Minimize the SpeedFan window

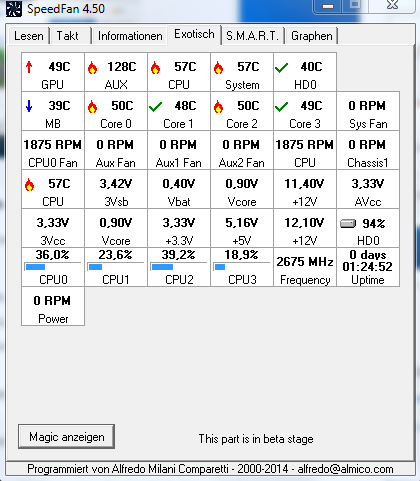328,6
